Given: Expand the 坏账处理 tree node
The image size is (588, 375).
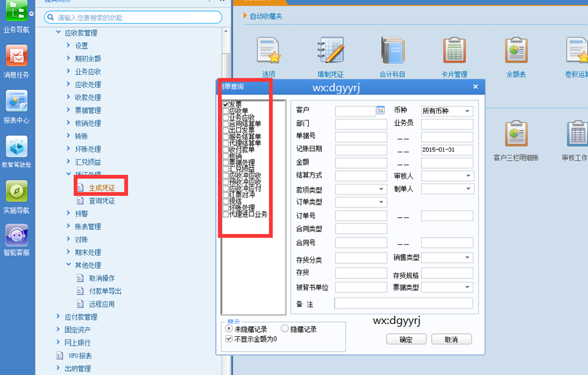Looking at the screenshot, I should (x=68, y=148).
